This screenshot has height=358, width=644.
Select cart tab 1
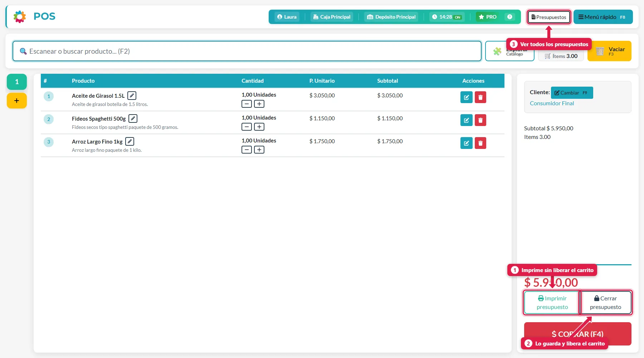pos(17,82)
